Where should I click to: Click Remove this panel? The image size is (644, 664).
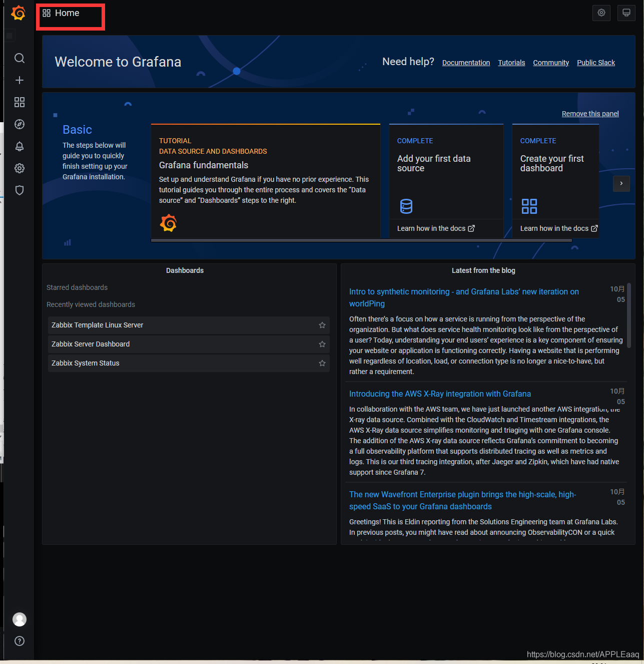tap(590, 114)
